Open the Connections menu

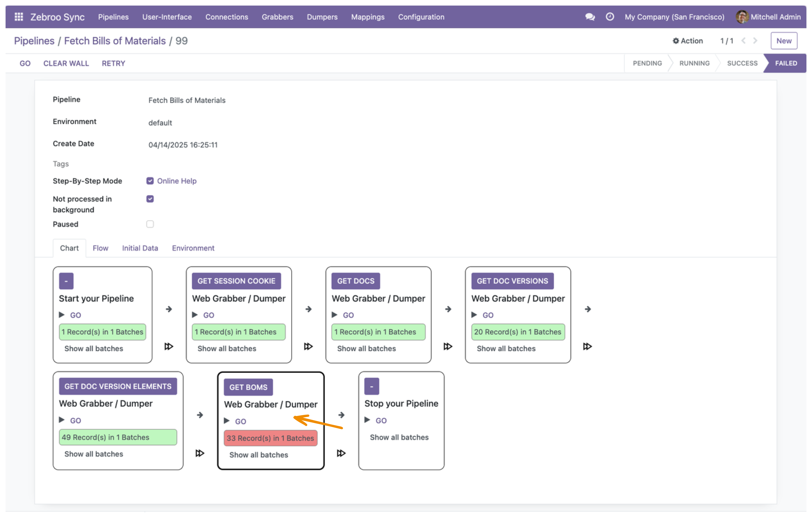[227, 17]
